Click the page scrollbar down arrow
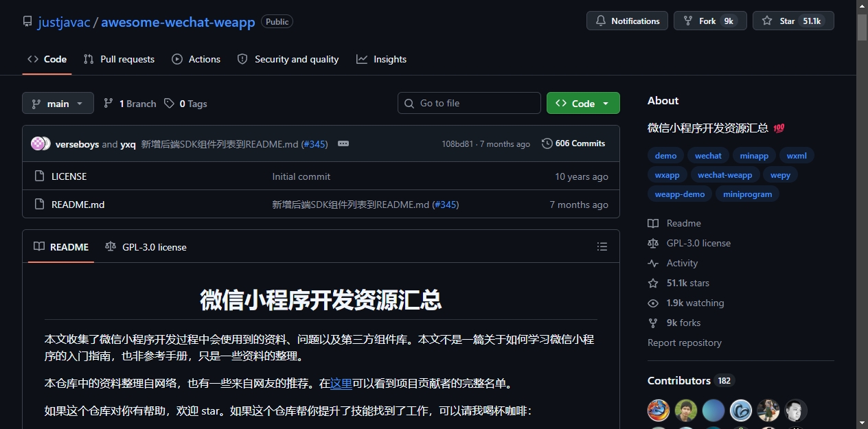This screenshot has height=429, width=868. (863, 422)
